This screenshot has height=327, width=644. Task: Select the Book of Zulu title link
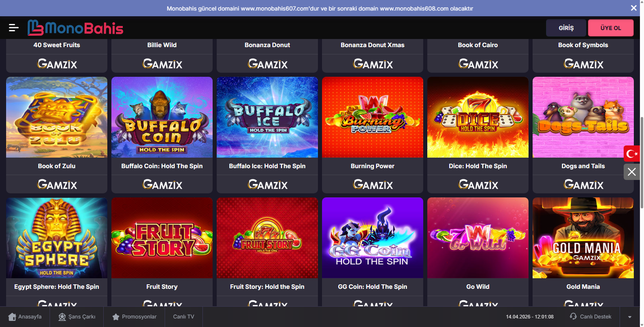57,166
